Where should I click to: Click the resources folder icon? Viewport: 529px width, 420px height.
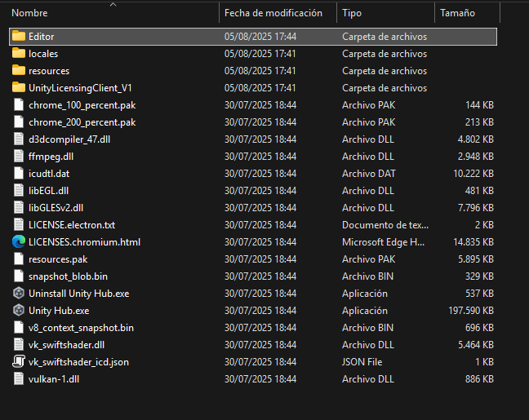coord(19,70)
